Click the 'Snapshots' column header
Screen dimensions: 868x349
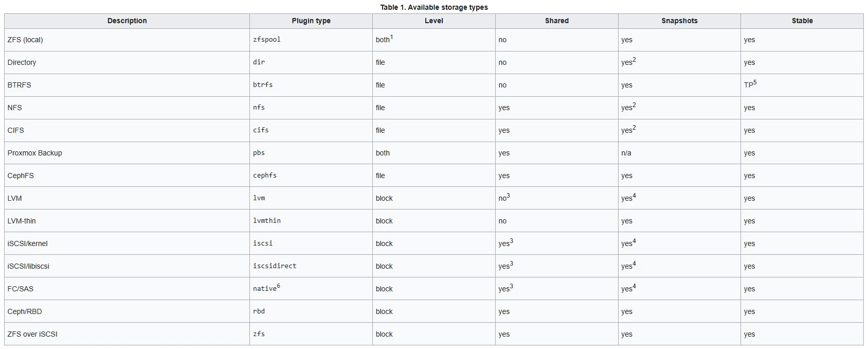(x=679, y=21)
